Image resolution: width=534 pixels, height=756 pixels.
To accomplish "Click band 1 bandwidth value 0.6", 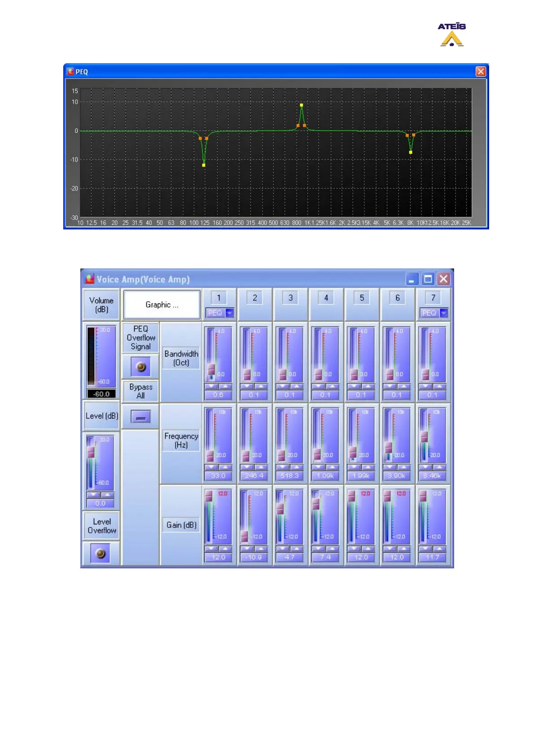I will pos(218,395).
